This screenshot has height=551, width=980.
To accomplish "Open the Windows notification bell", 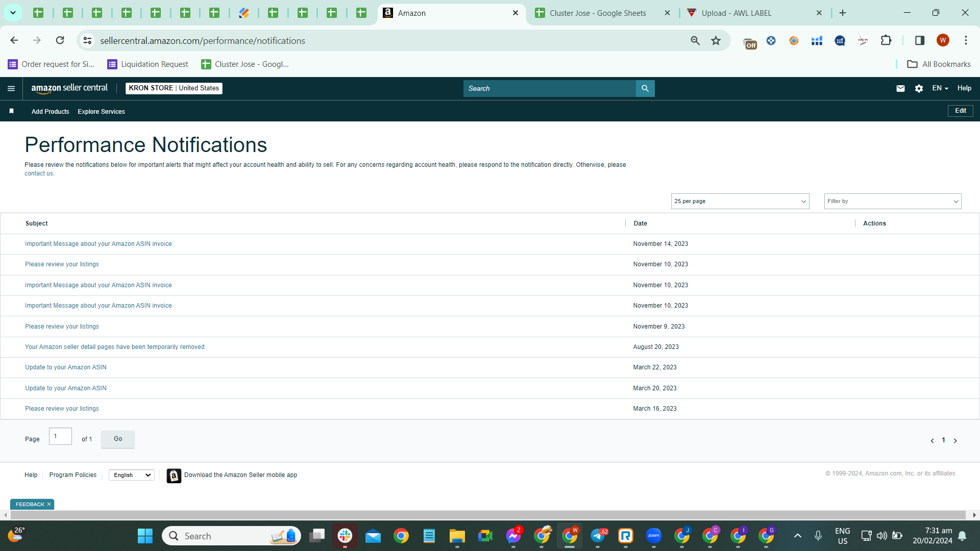I will (962, 536).
